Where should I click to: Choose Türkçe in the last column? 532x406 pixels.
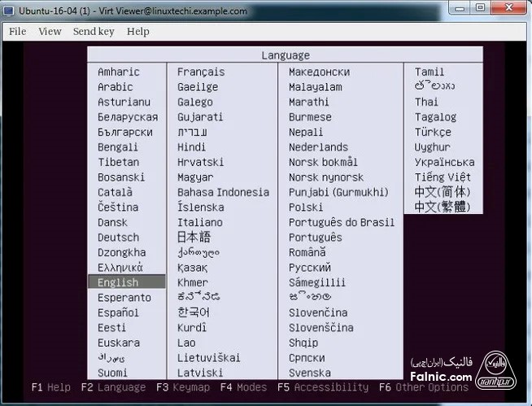[433, 132]
